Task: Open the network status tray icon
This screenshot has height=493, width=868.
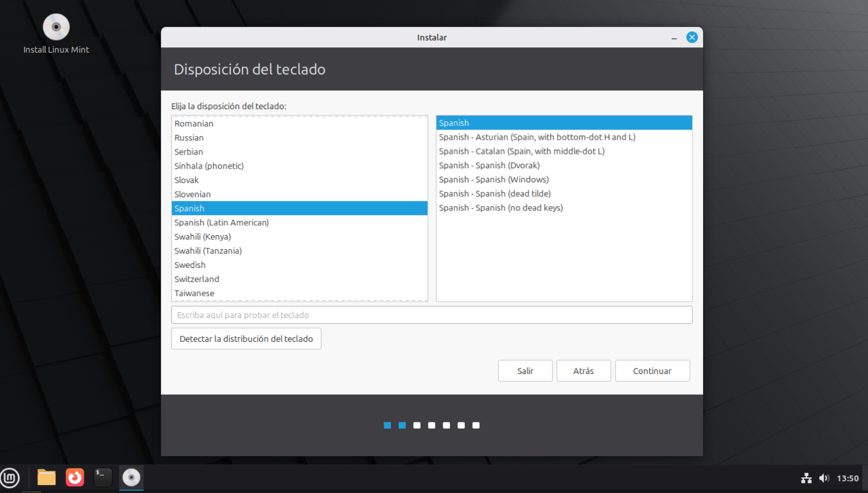Action: point(806,478)
